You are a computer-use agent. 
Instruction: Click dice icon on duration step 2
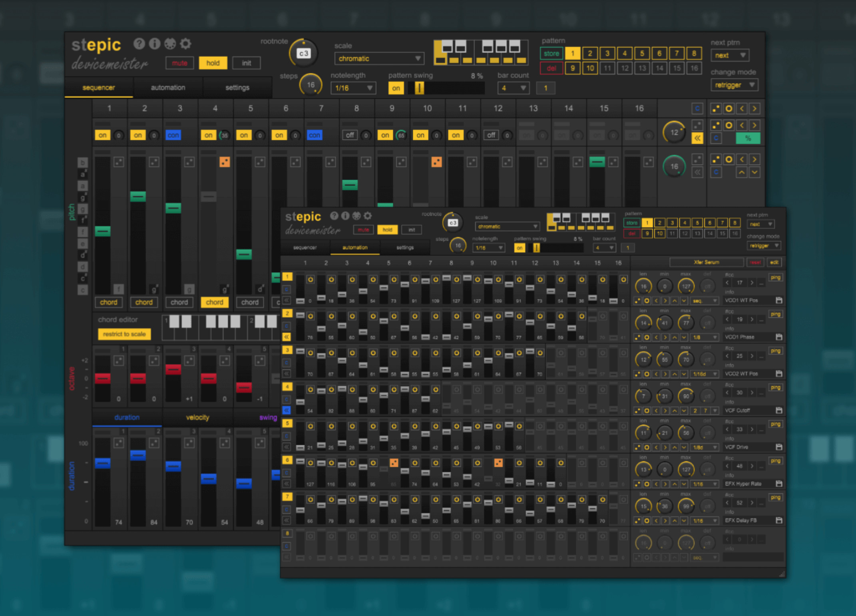click(154, 443)
